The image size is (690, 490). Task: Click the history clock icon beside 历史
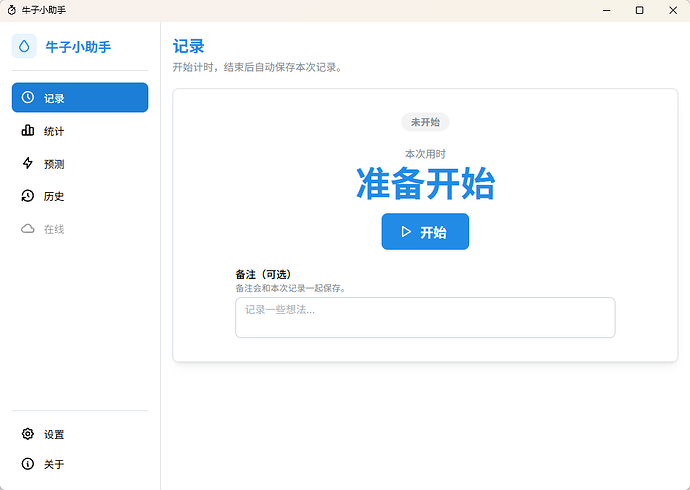pyautogui.click(x=28, y=196)
